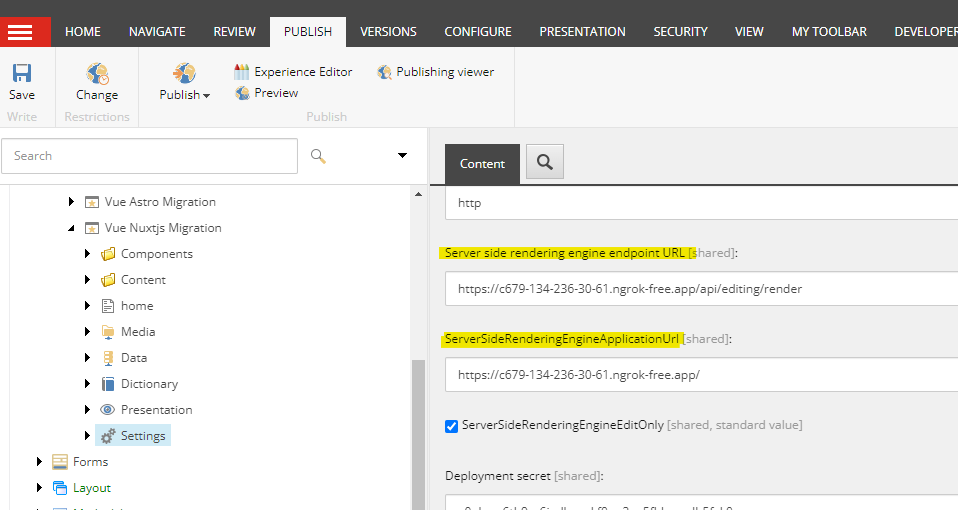Select the Settings gear icon

(108, 435)
